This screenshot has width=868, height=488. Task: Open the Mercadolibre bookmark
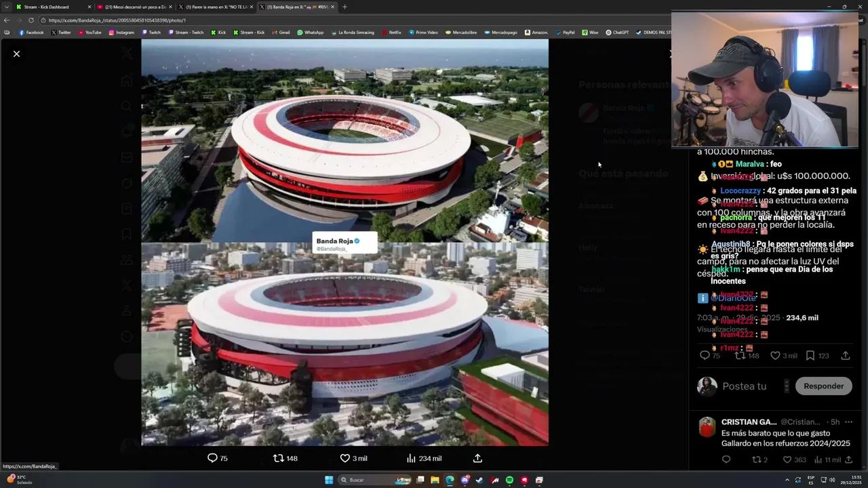(461, 33)
